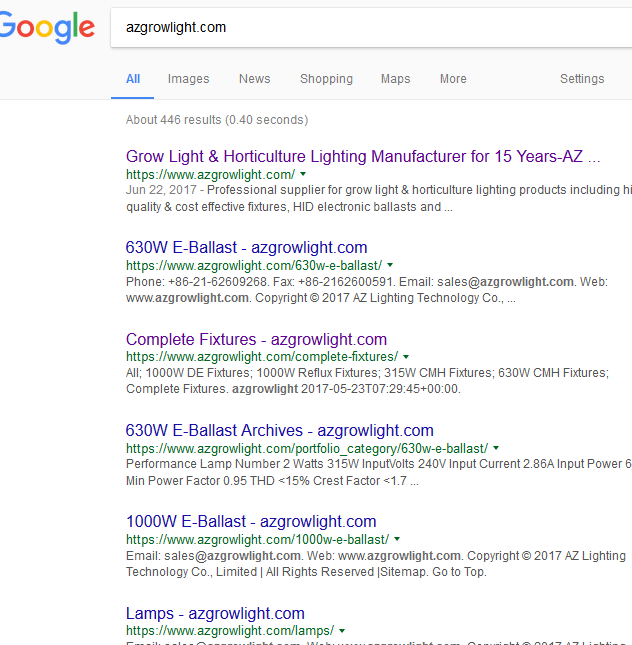Click the green URL https://www.azgrowlight.com/

[x=210, y=174]
